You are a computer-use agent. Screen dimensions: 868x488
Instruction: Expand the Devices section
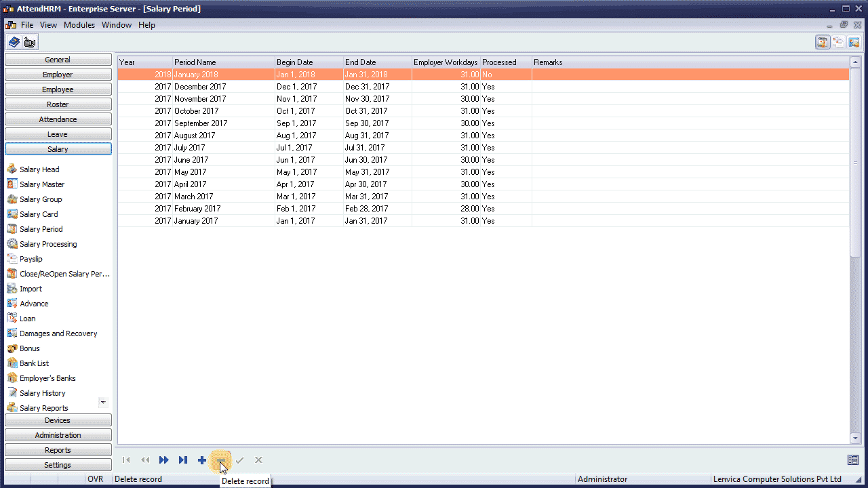pos(58,420)
